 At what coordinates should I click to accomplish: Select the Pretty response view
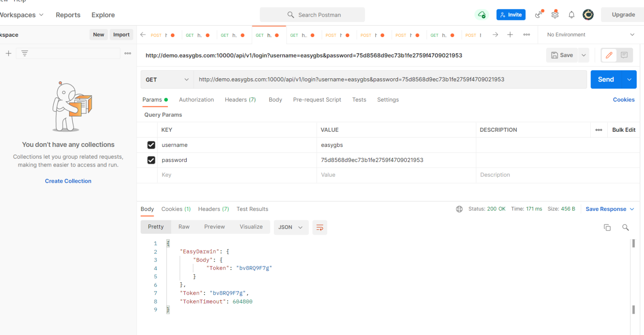156,227
